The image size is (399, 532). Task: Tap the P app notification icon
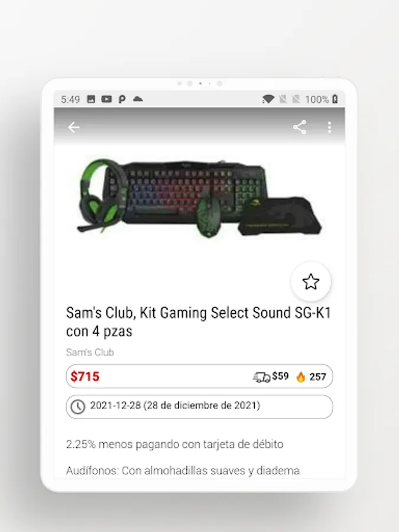tap(122, 99)
